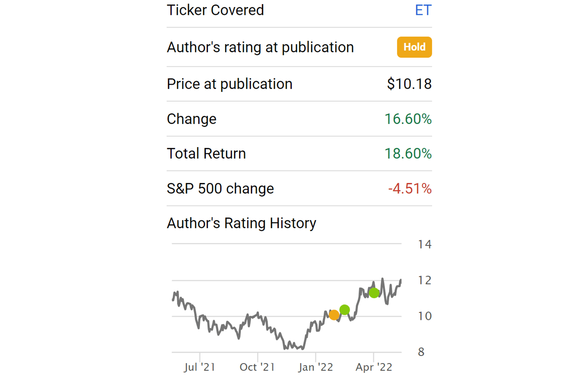Click the 14 value on the price axis
Screen dimensions: 588x375
pyautogui.click(x=425, y=244)
